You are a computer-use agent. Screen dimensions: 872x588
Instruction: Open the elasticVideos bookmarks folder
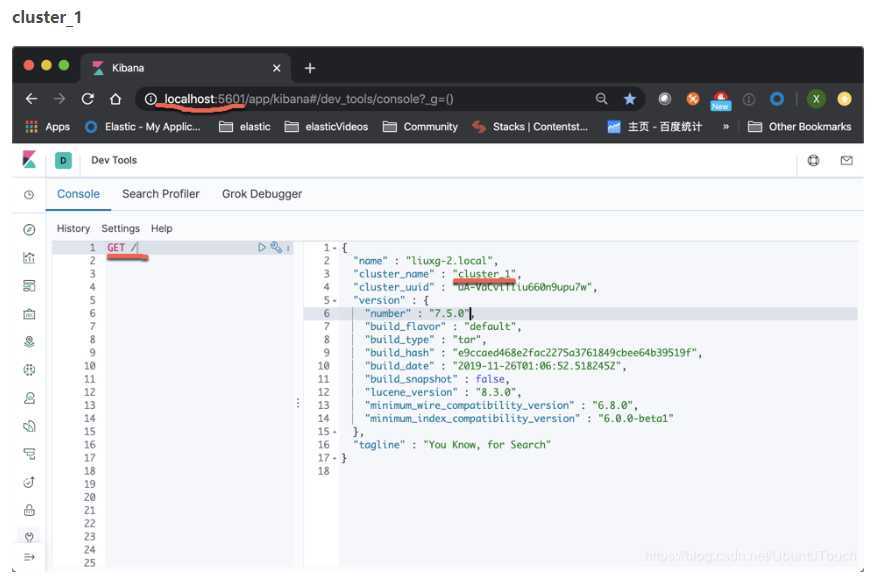pos(326,127)
